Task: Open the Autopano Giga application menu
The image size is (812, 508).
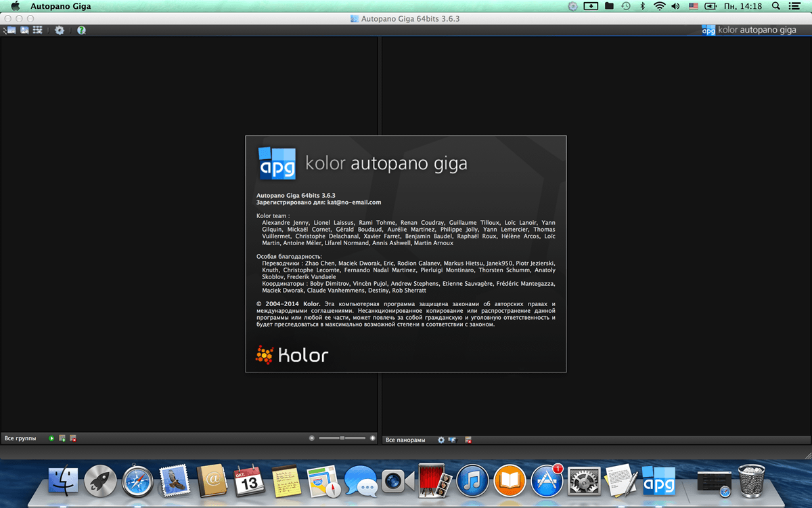Action: (x=61, y=6)
